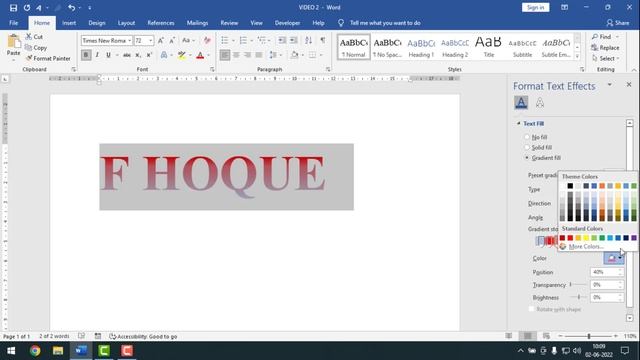
Task: Open the Text Effects tab in the pane
Action: (540, 103)
